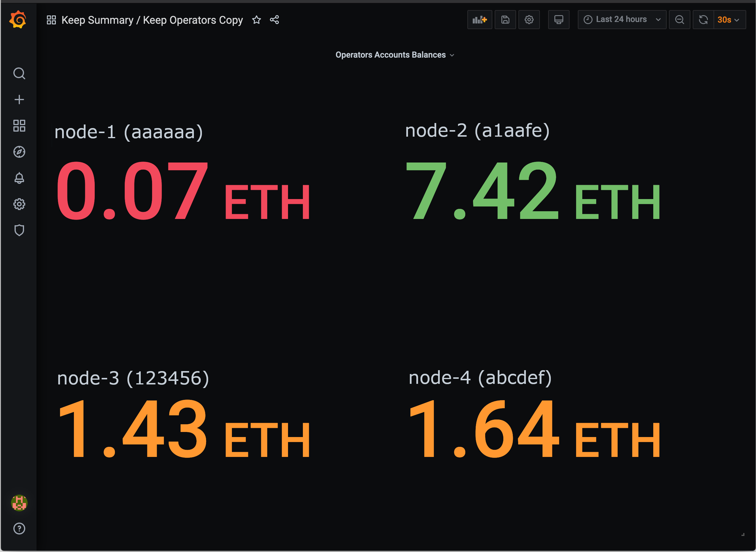
Task: Click the plus Create icon
Action: point(19,100)
